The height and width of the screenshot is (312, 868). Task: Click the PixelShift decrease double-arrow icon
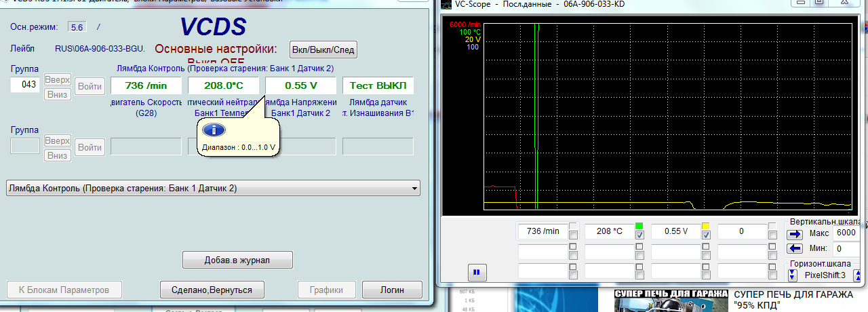[x=793, y=275]
